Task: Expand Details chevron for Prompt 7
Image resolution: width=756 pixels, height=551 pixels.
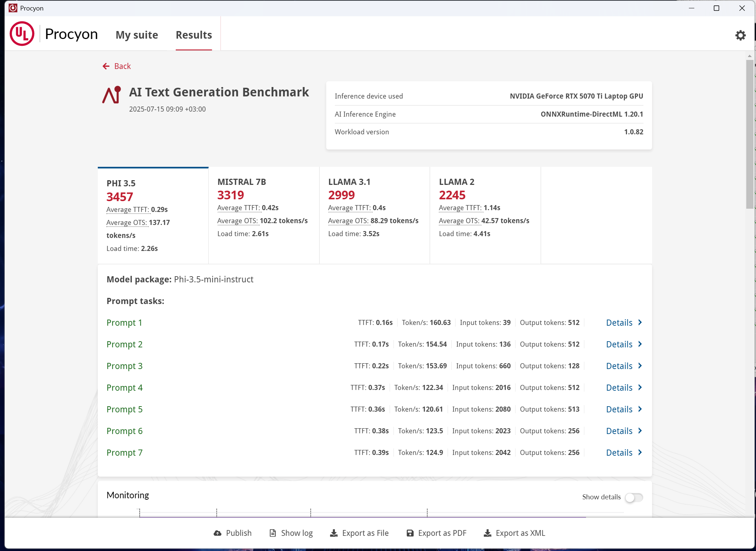Action: point(640,452)
